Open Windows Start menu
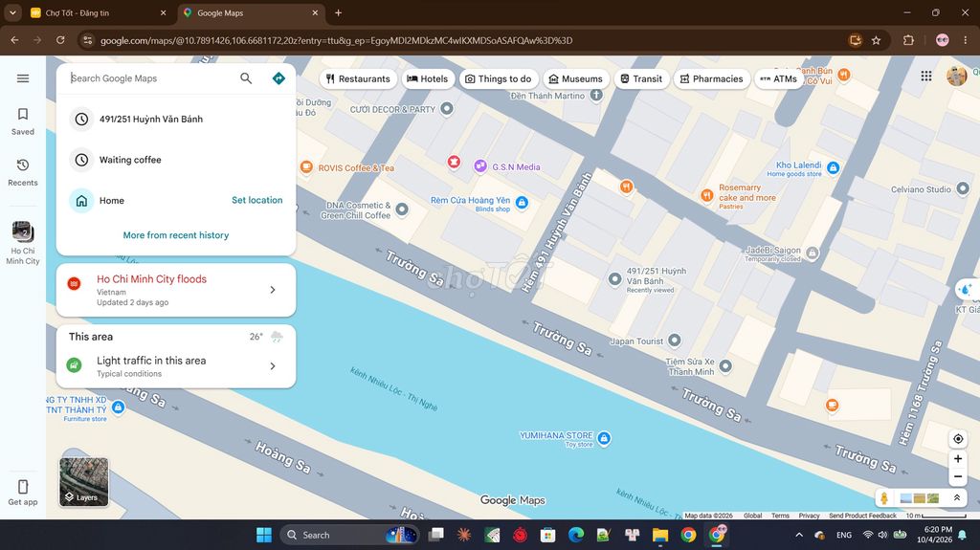 [264, 535]
